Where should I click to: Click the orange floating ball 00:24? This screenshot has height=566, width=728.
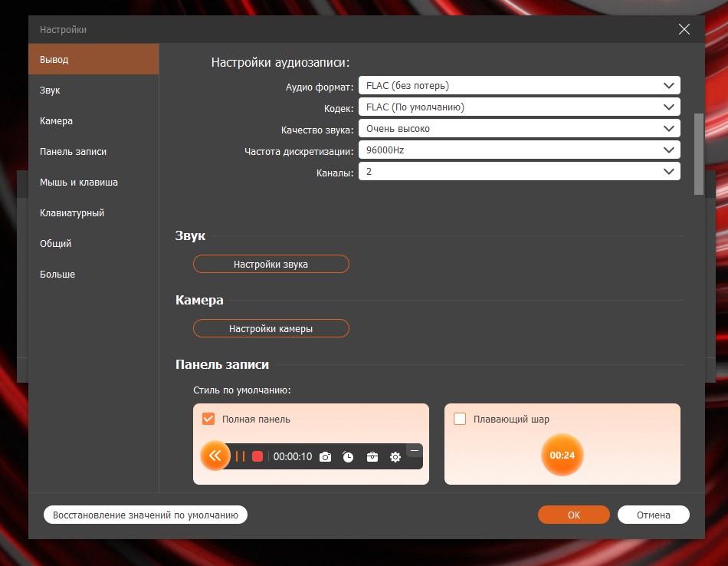pyautogui.click(x=562, y=455)
